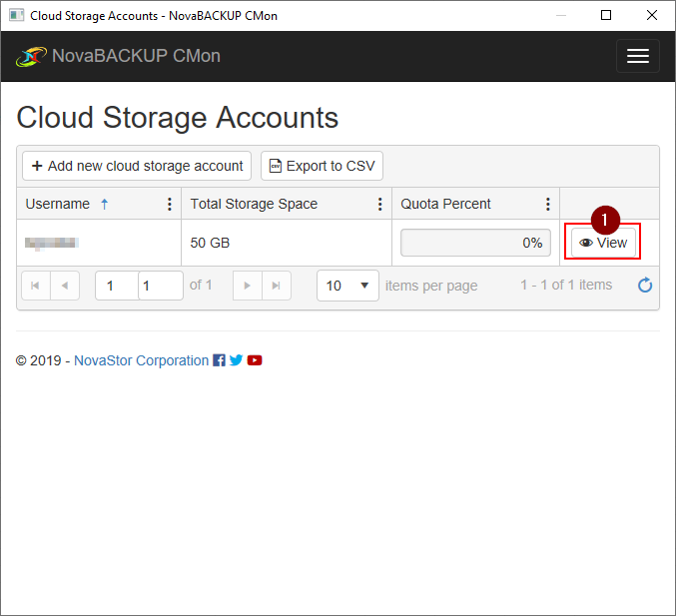This screenshot has height=616, width=676.
Task: Open NovaStor Twitter page
Action: pos(236,360)
